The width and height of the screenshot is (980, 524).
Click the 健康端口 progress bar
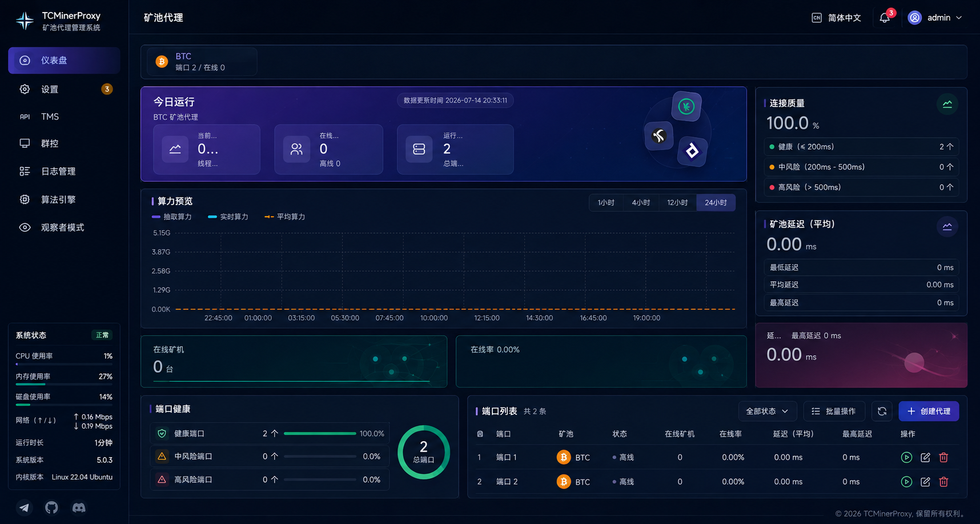[320, 434]
